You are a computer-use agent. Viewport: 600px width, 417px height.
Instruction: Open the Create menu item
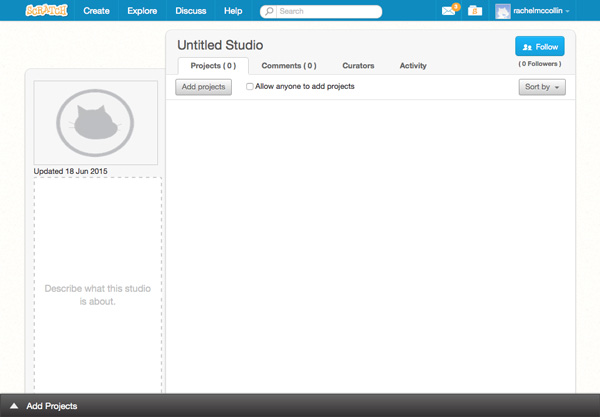(96, 11)
